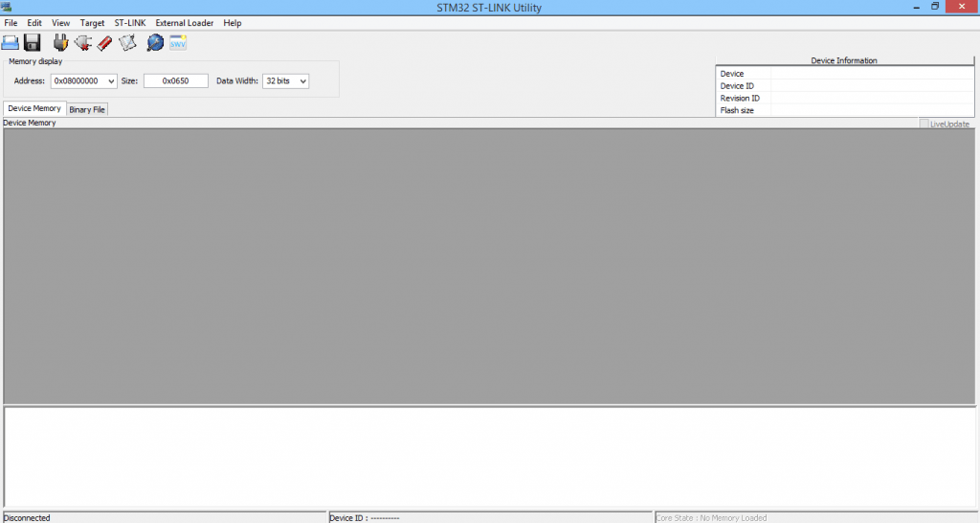Open the View menu
980x523 pixels.
(x=60, y=23)
